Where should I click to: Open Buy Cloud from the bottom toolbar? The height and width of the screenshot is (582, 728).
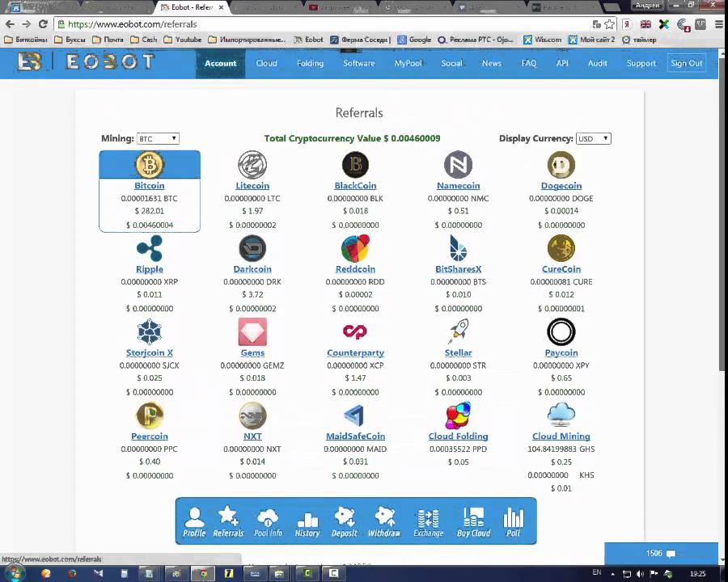tap(473, 521)
